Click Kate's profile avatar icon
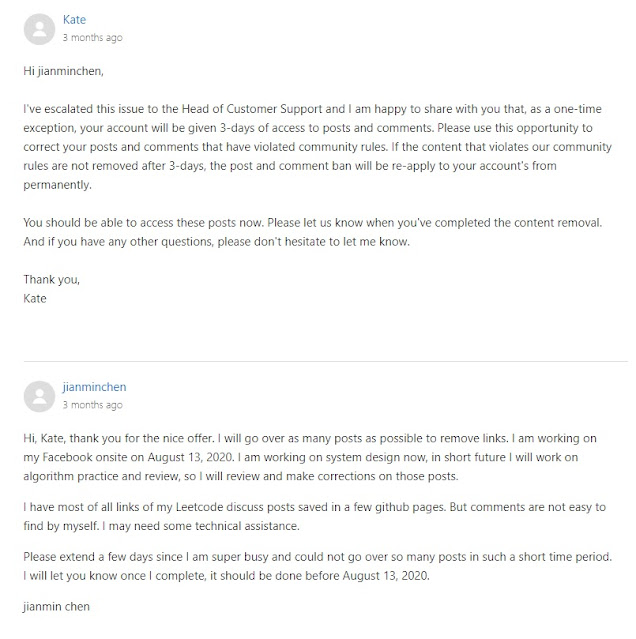 (39, 27)
